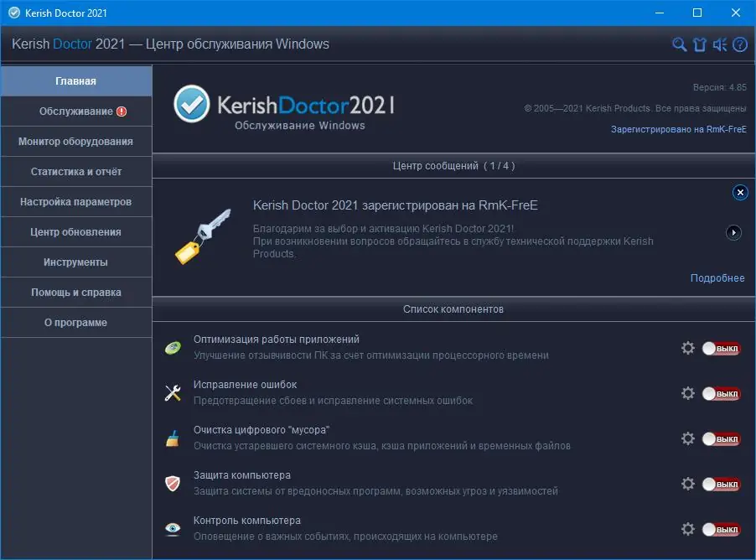The width and height of the screenshot is (756, 560).
Task: Maximize the Kerish Doctor window
Action: coord(697,13)
